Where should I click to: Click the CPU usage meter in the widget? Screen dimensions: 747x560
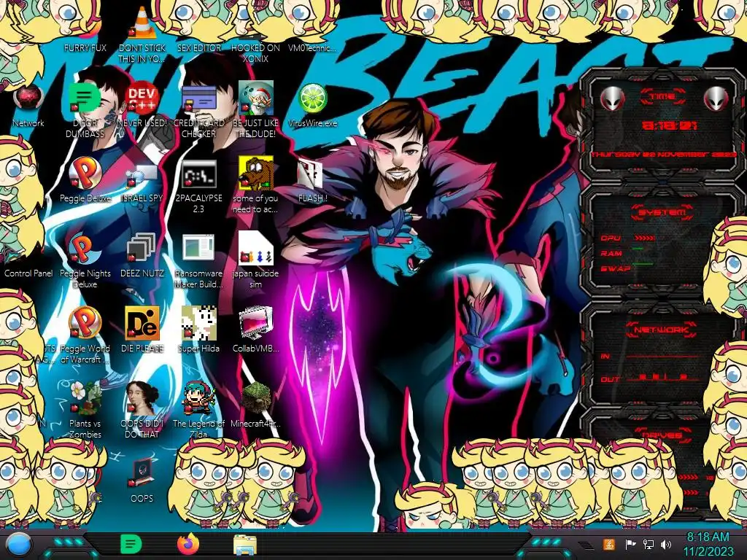[644, 238]
